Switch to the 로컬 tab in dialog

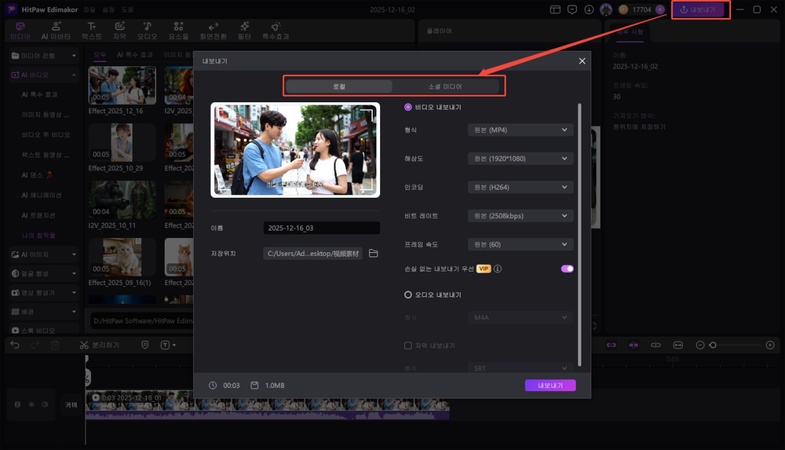[339, 87]
